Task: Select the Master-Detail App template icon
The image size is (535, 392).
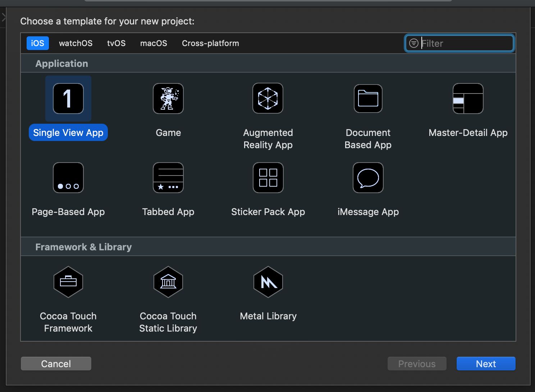Action: (x=468, y=99)
